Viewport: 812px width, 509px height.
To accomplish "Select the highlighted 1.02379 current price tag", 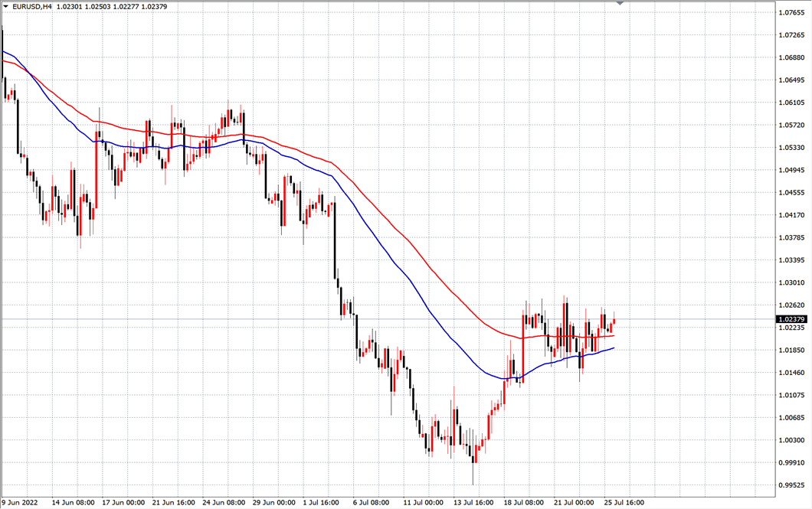I will pos(790,319).
